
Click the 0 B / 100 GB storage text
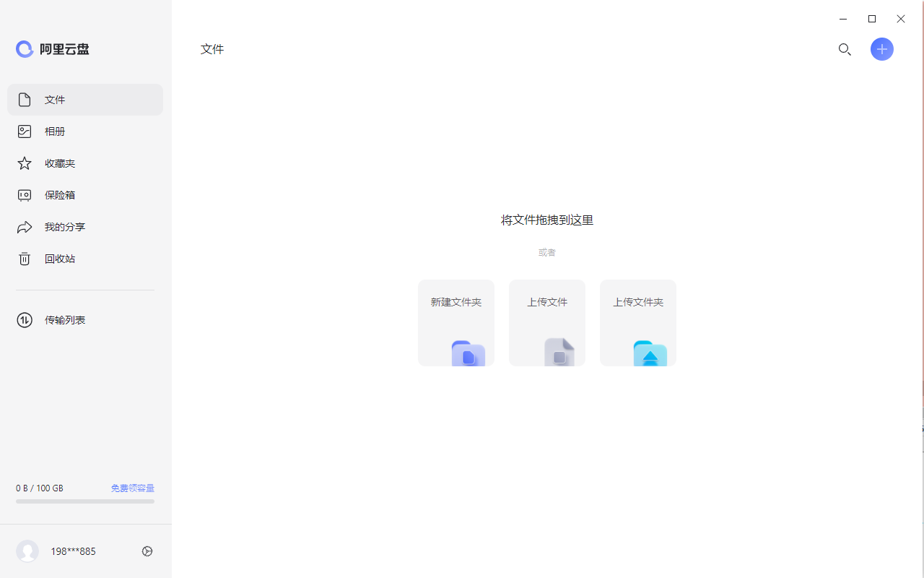(39, 488)
